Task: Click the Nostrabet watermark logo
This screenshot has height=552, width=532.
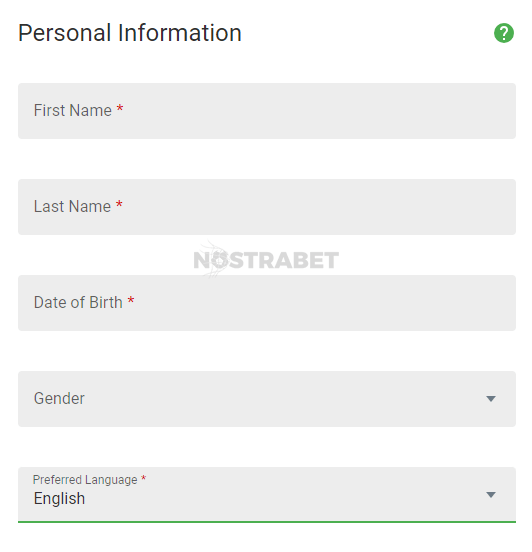Action: [x=266, y=260]
